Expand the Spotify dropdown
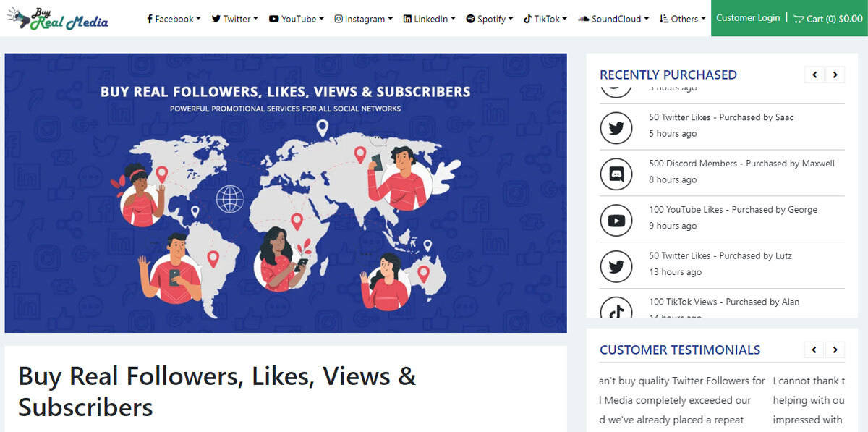 [489, 19]
